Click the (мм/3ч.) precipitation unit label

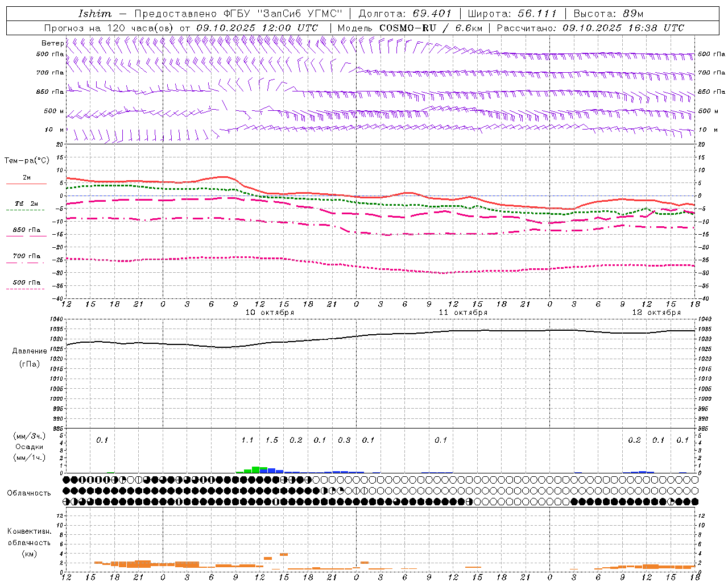pyautogui.click(x=30, y=436)
